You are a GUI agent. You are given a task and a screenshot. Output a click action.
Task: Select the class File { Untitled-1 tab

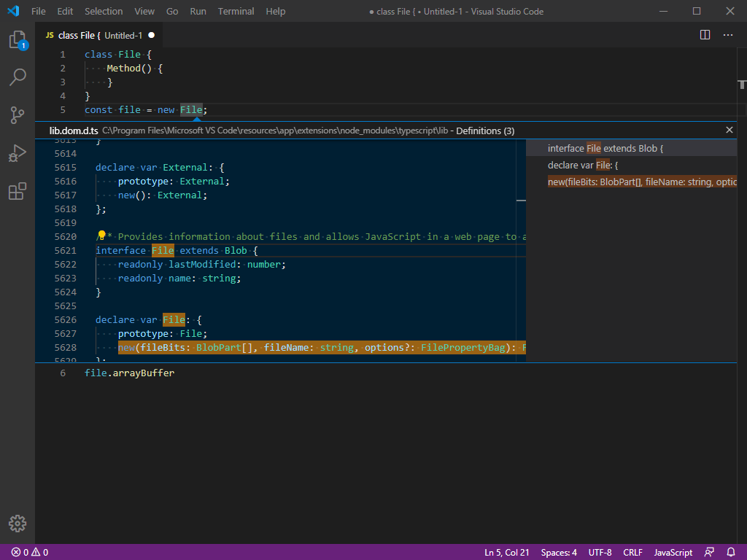[98, 35]
